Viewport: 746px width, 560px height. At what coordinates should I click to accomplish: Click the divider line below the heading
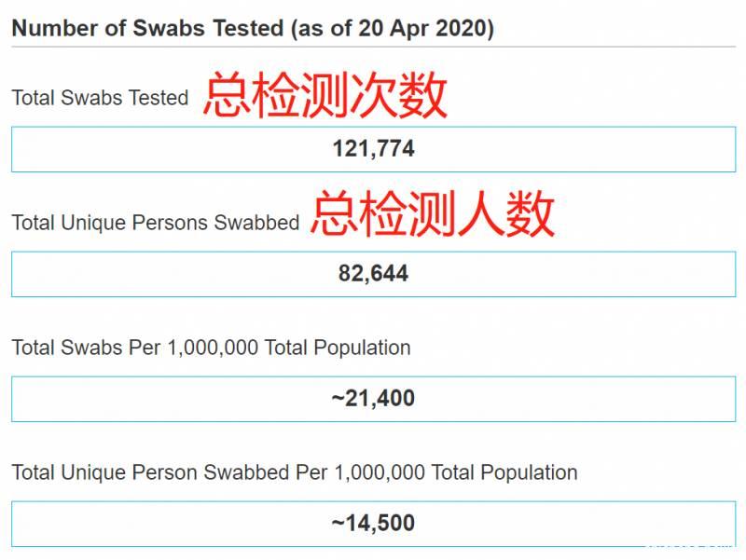click(373, 48)
